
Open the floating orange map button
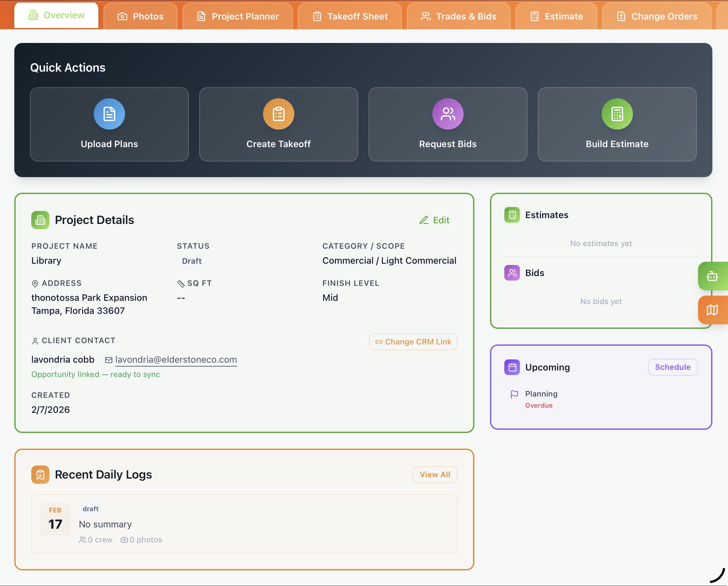click(712, 310)
